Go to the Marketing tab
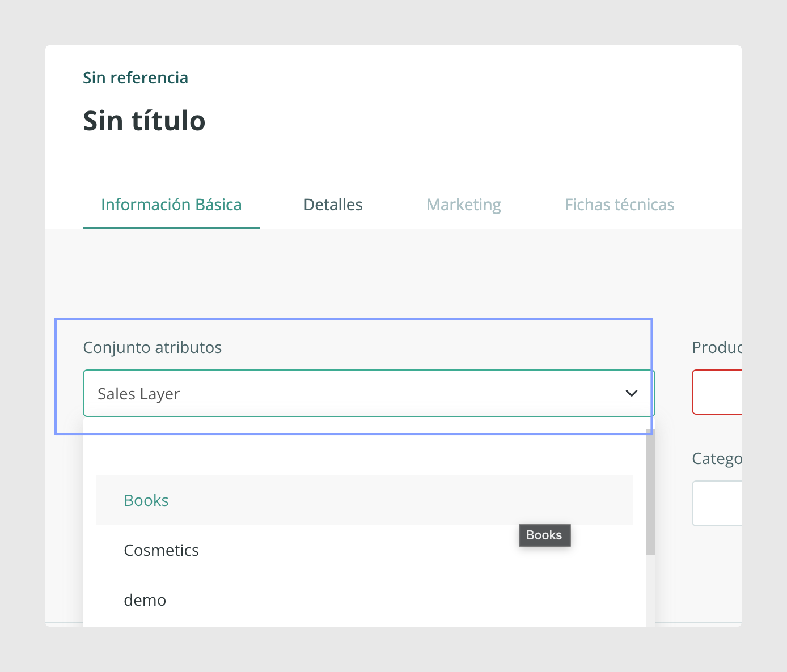 click(x=464, y=205)
